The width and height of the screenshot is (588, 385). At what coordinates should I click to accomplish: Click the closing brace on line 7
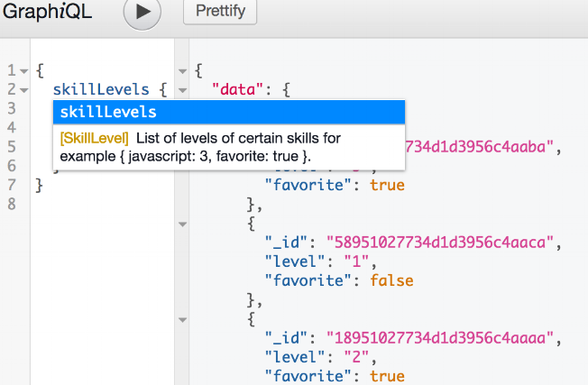click(39, 185)
